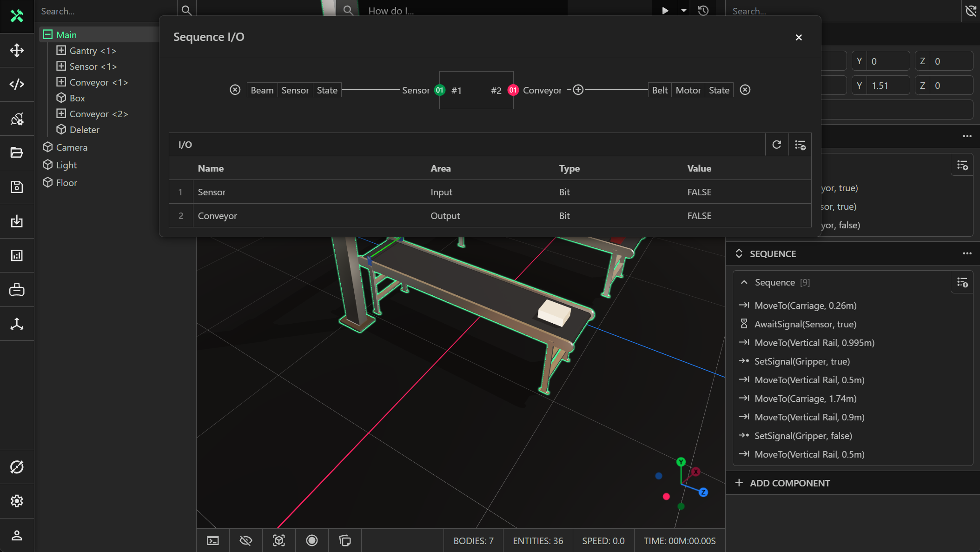The height and width of the screenshot is (552, 980).
Task: Toggle the Conveyor #2 output bit indicator
Action: pyautogui.click(x=513, y=90)
